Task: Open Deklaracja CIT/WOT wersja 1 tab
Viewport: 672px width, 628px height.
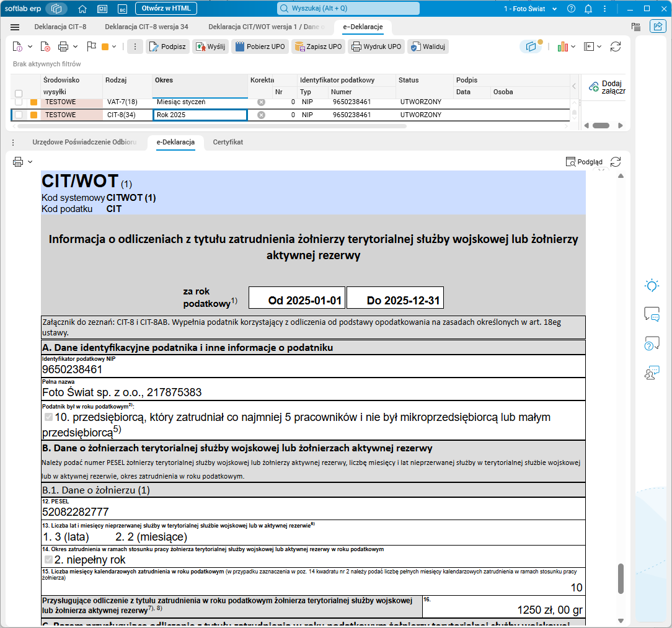Action: (266, 27)
